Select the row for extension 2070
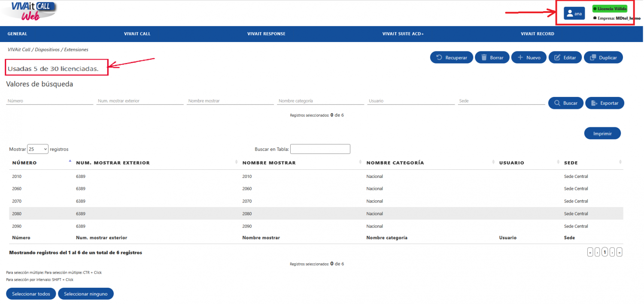Viewport: 644px width, 304px height. (316, 202)
